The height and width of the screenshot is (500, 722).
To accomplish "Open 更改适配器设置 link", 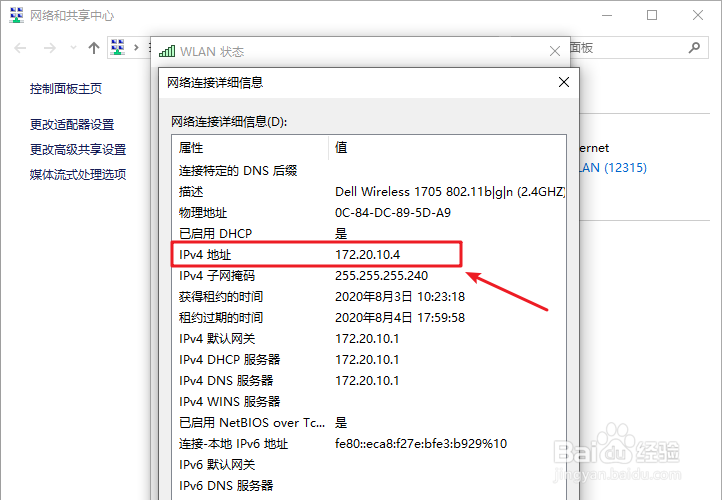I will pyautogui.click(x=72, y=124).
